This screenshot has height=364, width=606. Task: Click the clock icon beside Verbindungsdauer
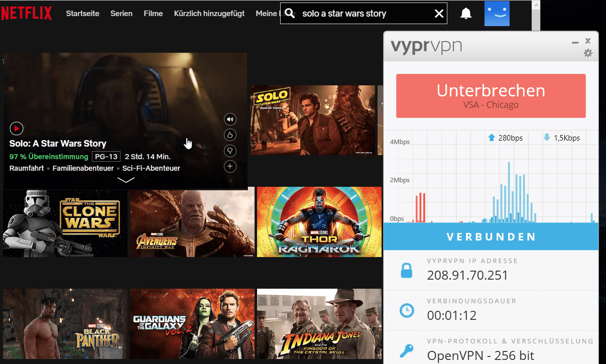click(406, 310)
